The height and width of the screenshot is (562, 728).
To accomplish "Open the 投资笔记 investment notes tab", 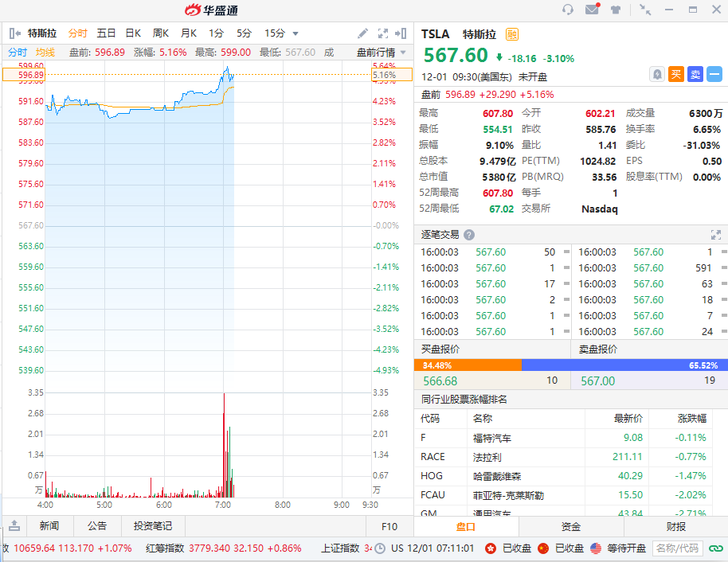I will [153, 526].
